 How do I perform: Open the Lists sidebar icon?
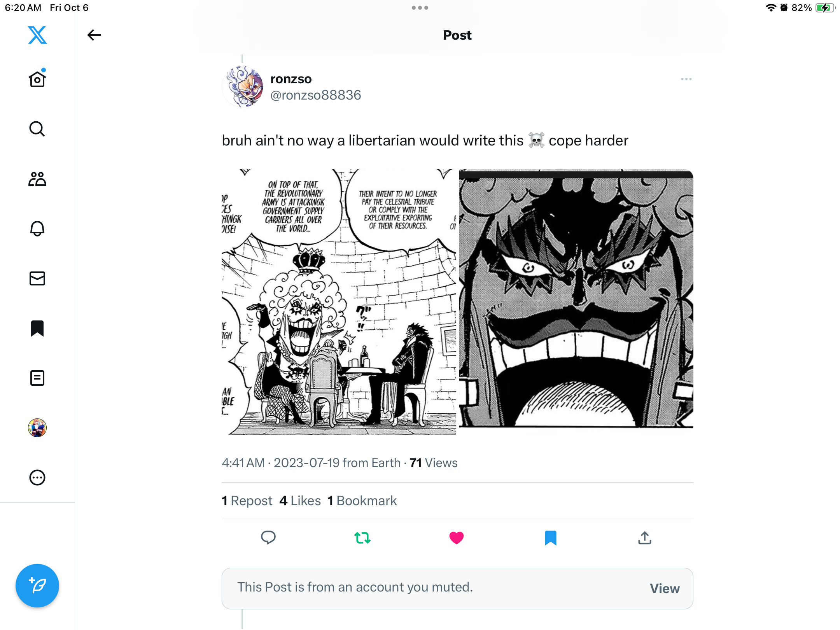point(37,378)
